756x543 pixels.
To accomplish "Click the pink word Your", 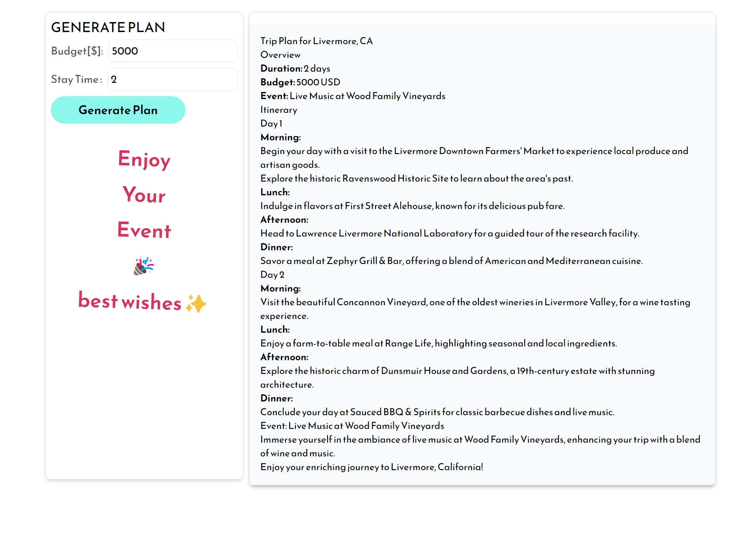I will [144, 194].
